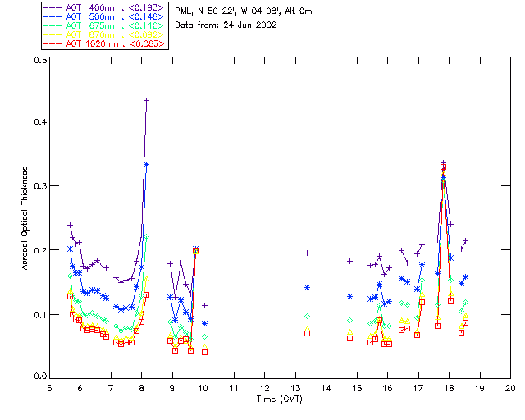Click the 'Data from: 24 Jun 2002' text
525x420 pixels.
coord(226,25)
